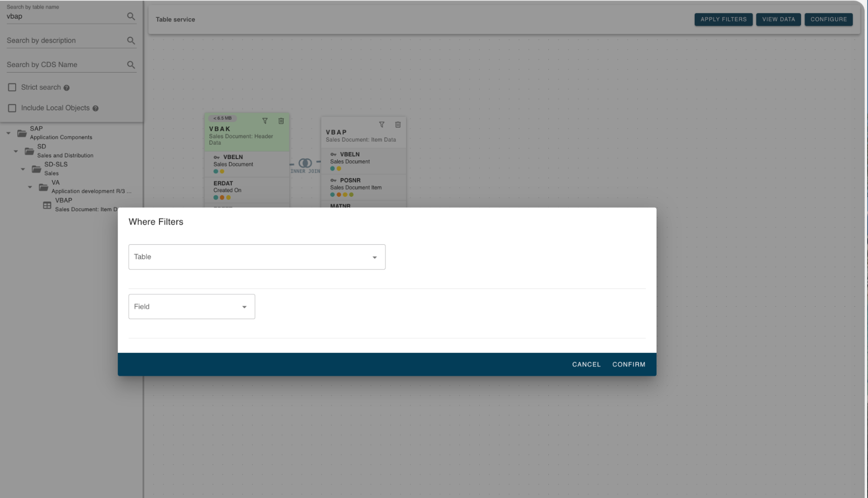
Task: Click the orange color dot under POSNR
Action: click(x=338, y=194)
